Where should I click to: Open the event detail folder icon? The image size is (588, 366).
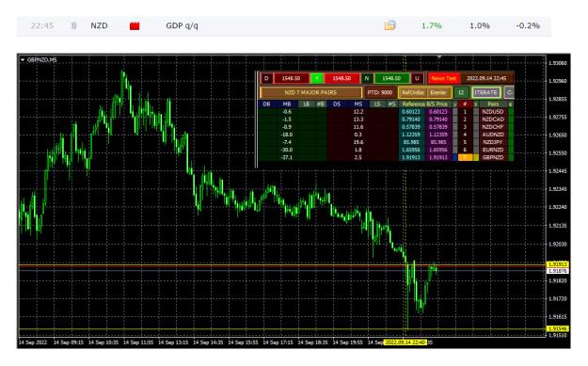point(390,25)
